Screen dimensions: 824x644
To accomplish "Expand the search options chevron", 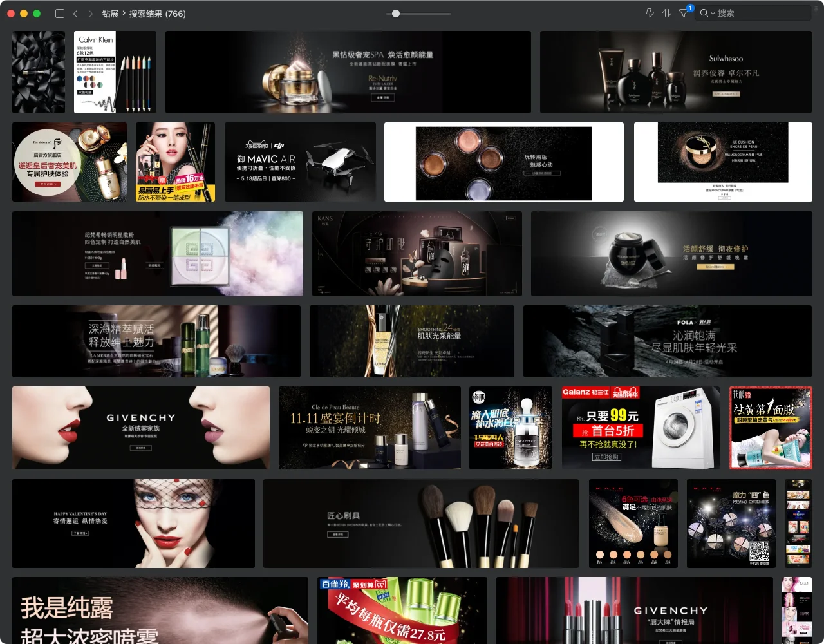I will (x=713, y=14).
